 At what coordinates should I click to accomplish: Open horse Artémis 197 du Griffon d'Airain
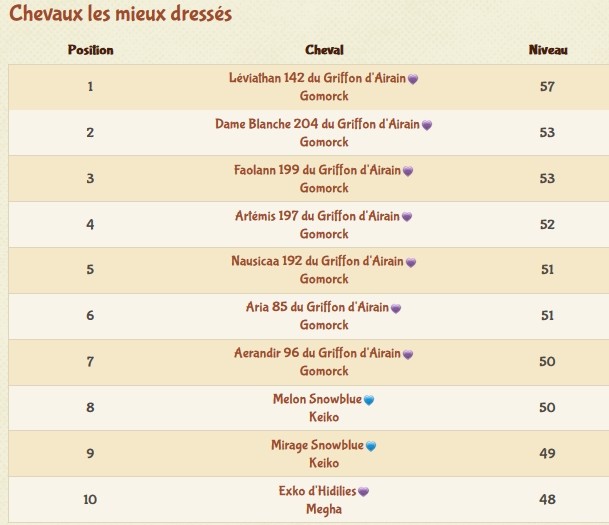(317, 216)
